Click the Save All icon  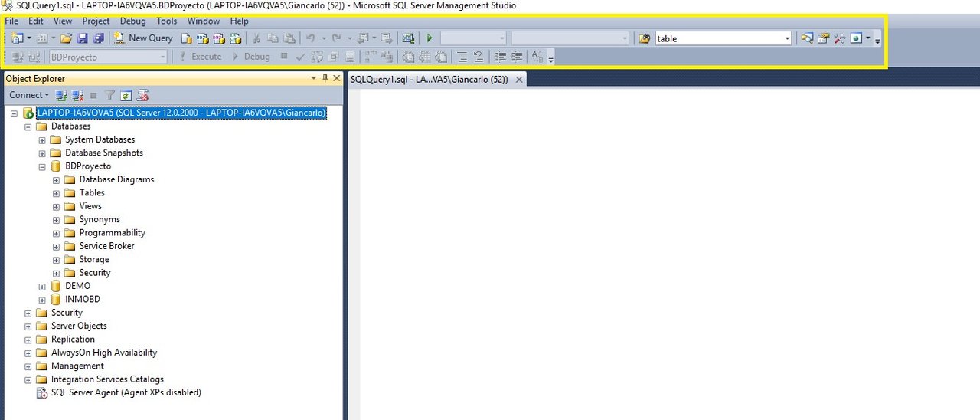99,38
